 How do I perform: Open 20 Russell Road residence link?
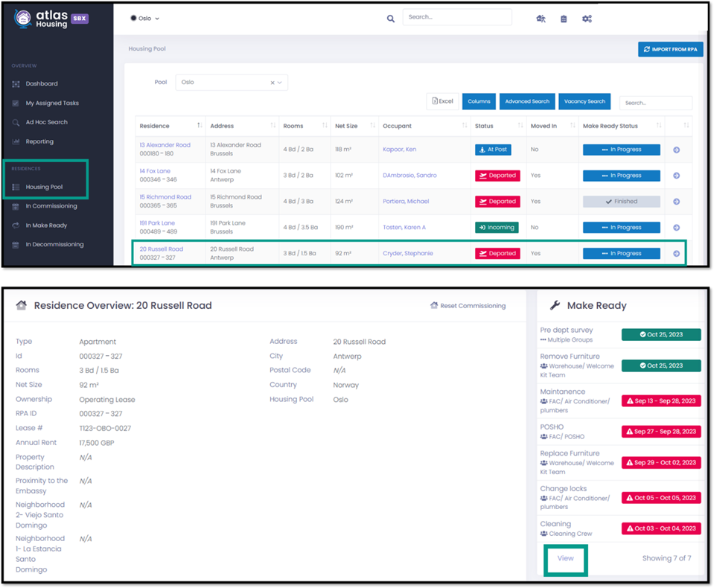[x=162, y=249]
